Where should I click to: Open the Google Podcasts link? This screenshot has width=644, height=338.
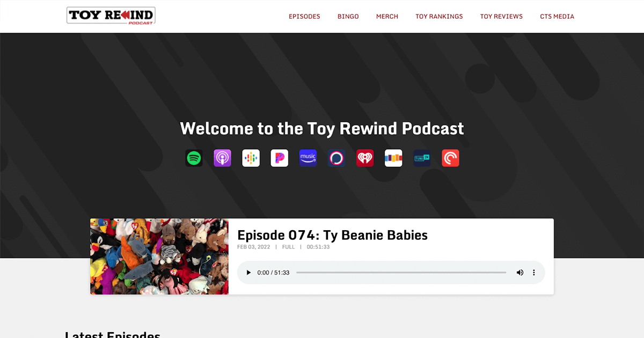tap(251, 158)
